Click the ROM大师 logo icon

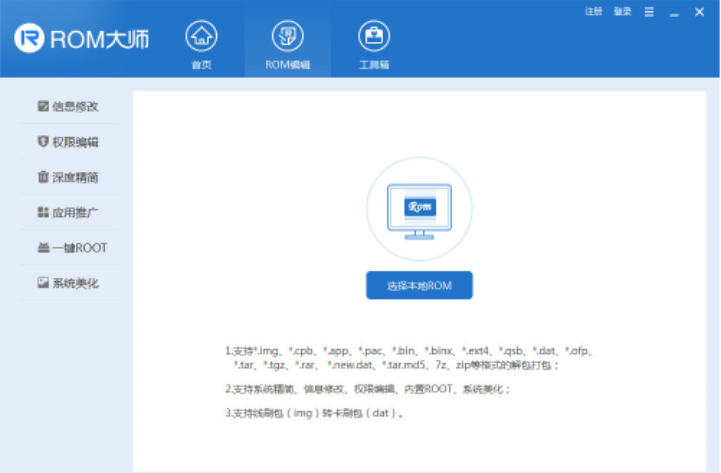point(29,38)
